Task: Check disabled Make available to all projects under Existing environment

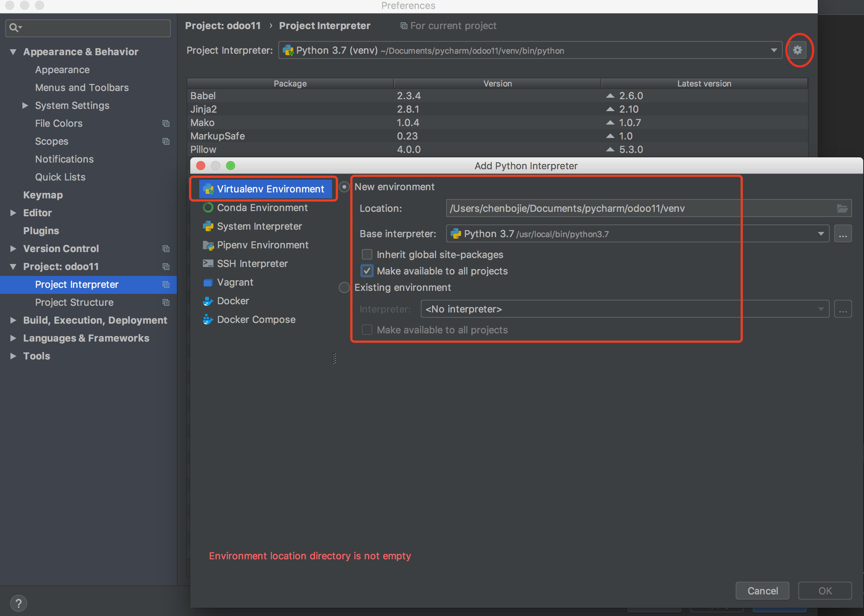Action: [367, 330]
